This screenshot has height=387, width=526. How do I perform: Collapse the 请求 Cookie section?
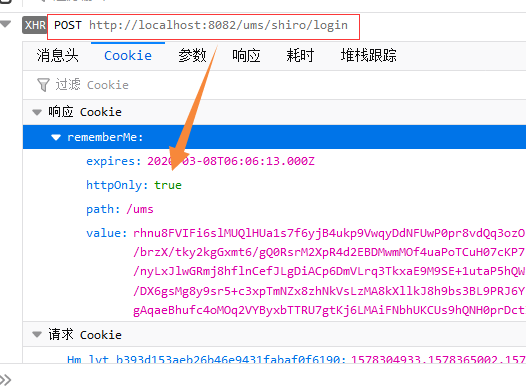click(37, 334)
